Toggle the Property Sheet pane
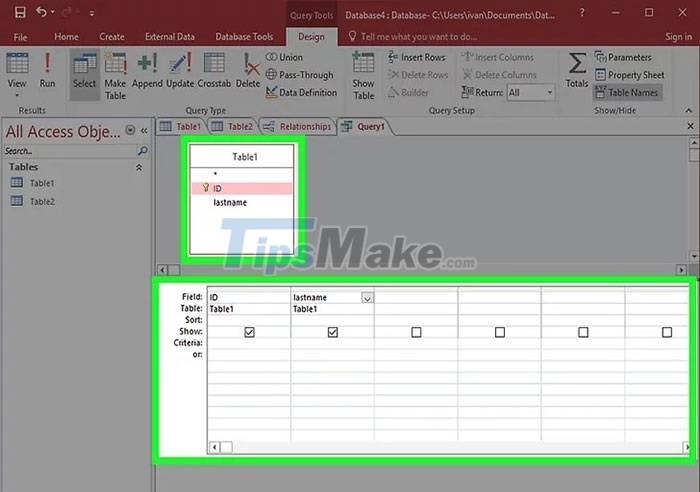Image resolution: width=700 pixels, height=492 pixels. 629,75
